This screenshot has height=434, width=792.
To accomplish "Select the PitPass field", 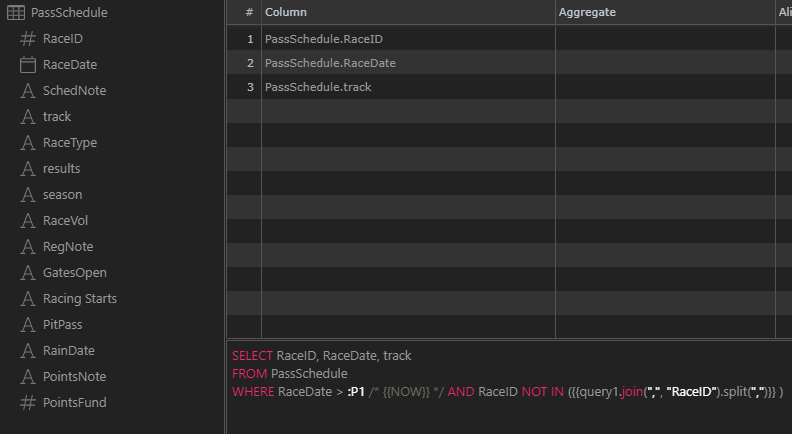I will tap(62, 325).
